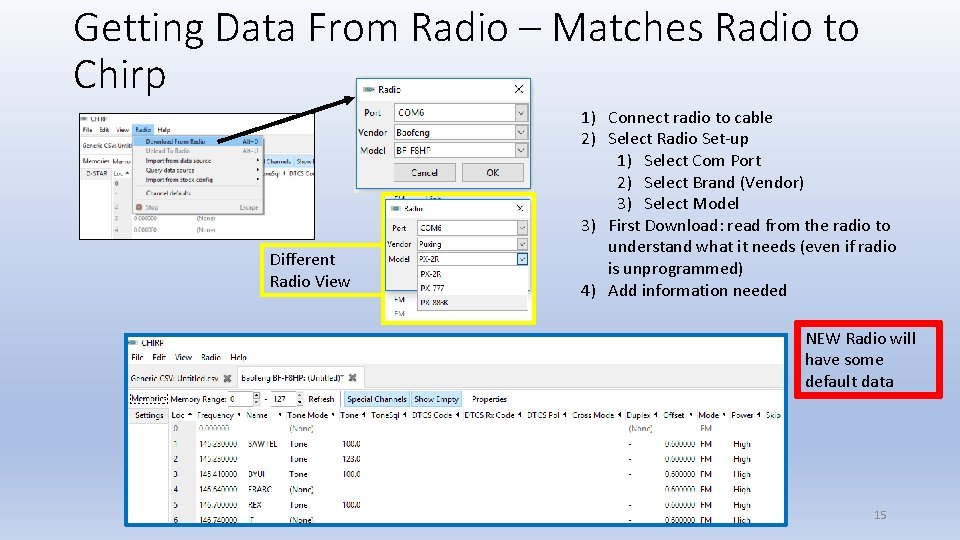Select Channel defaults menu entry
The height and width of the screenshot is (540, 960).
pyautogui.click(x=198, y=193)
